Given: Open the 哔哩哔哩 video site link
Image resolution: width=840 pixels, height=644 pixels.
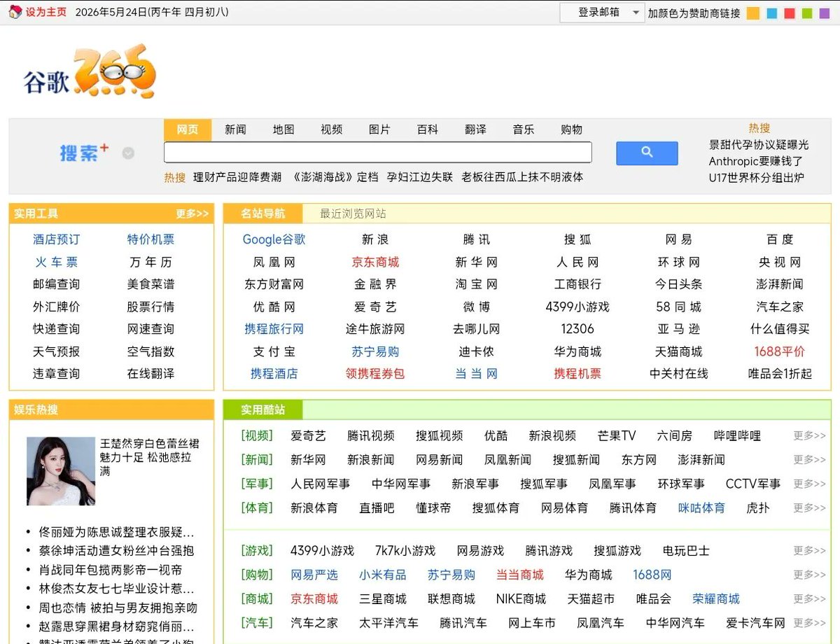Looking at the screenshot, I should [x=737, y=435].
